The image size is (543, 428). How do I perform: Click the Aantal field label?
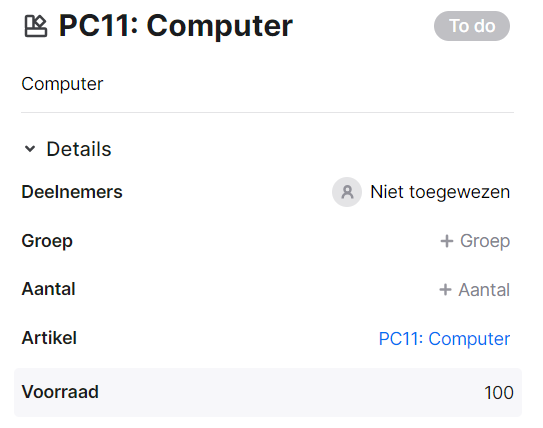pos(48,289)
